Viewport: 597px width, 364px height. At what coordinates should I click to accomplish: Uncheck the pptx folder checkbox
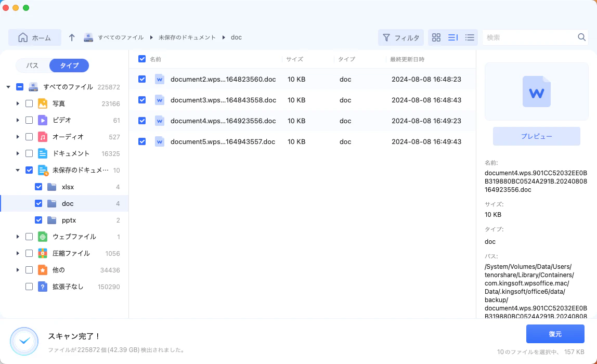(x=38, y=220)
